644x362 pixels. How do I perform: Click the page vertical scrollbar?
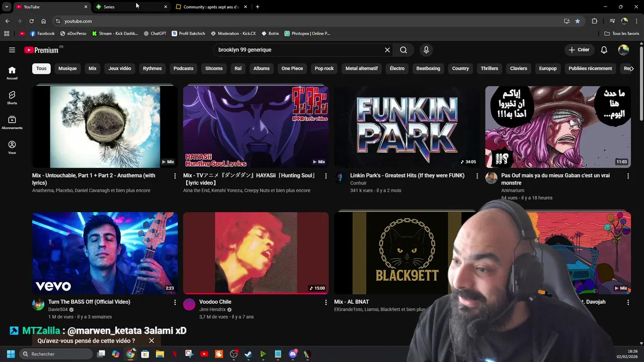(641, 83)
